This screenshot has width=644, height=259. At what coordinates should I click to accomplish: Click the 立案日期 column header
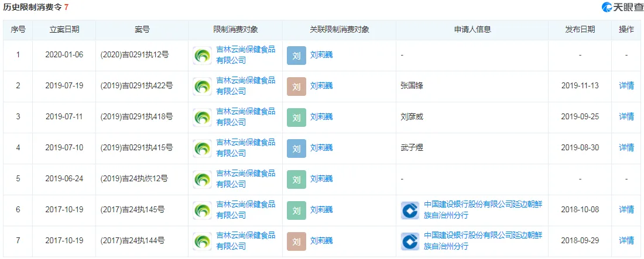[64, 30]
